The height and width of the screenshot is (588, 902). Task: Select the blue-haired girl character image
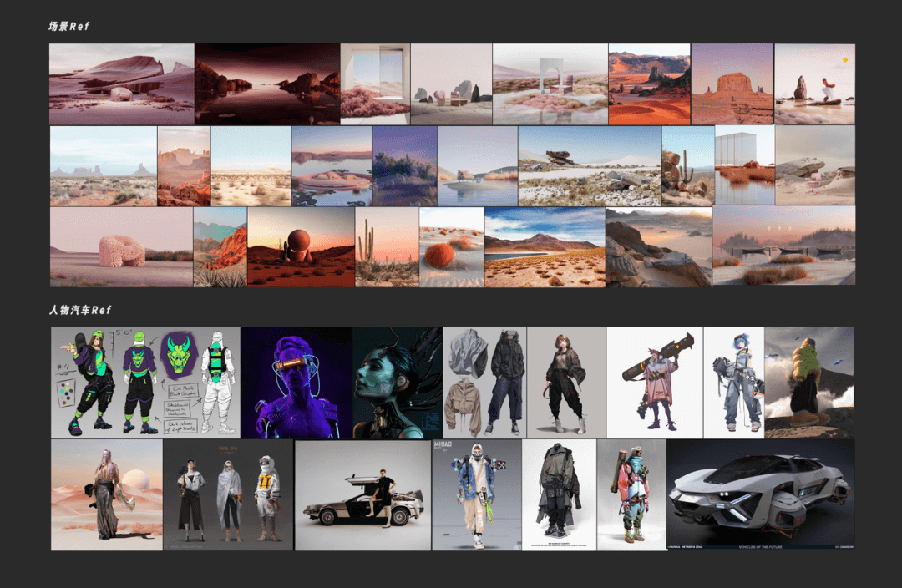click(x=733, y=383)
